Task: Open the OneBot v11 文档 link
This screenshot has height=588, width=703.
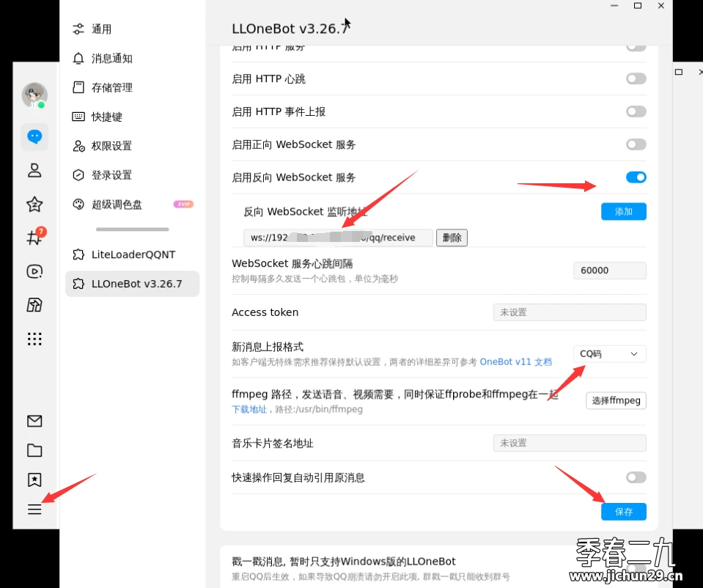Action: pyautogui.click(x=516, y=361)
